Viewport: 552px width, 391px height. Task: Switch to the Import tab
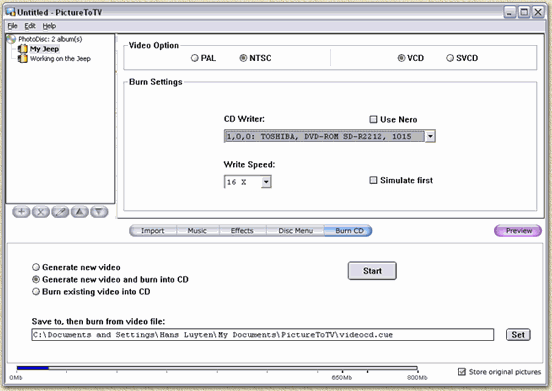(153, 231)
